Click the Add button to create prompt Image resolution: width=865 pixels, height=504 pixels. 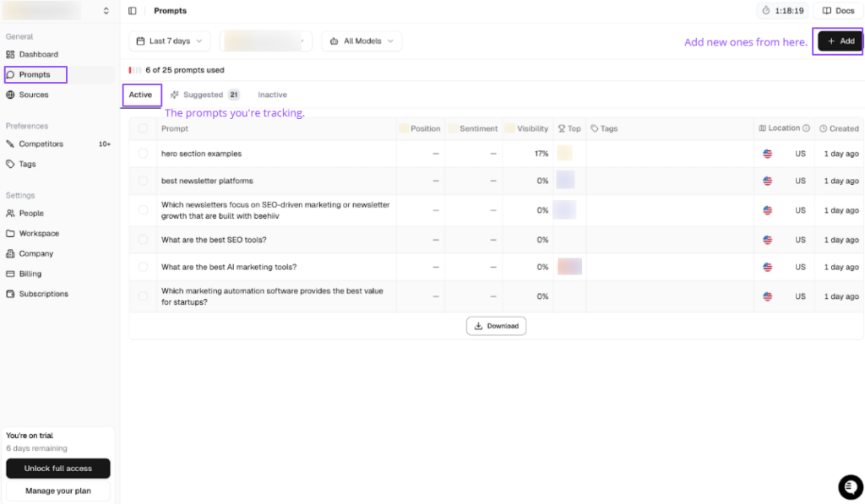840,41
